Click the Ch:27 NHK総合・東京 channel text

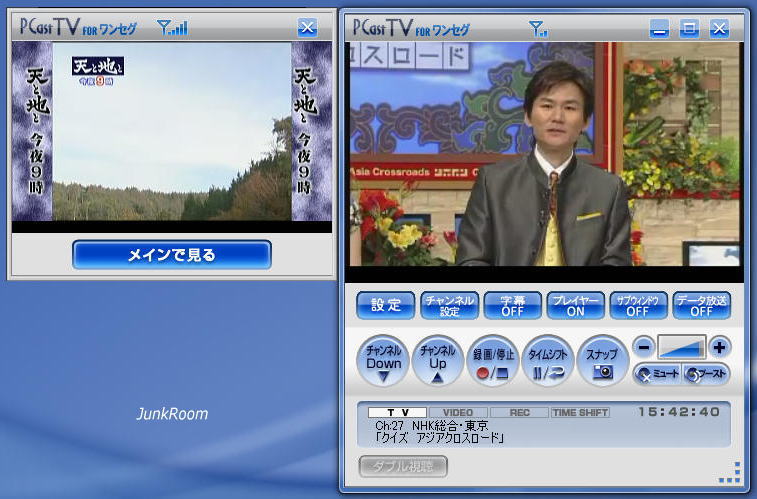(432, 426)
